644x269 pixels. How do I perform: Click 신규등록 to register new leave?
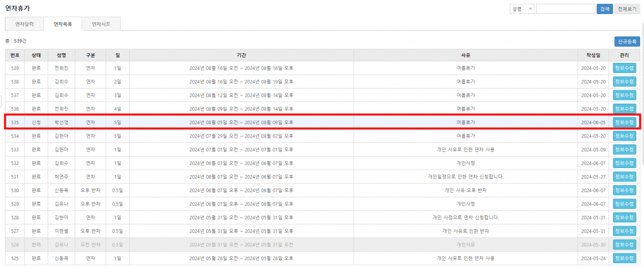(x=627, y=41)
